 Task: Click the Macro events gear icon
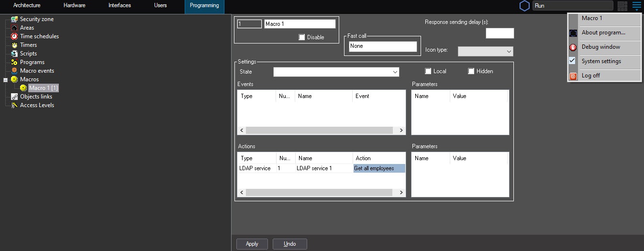14,71
